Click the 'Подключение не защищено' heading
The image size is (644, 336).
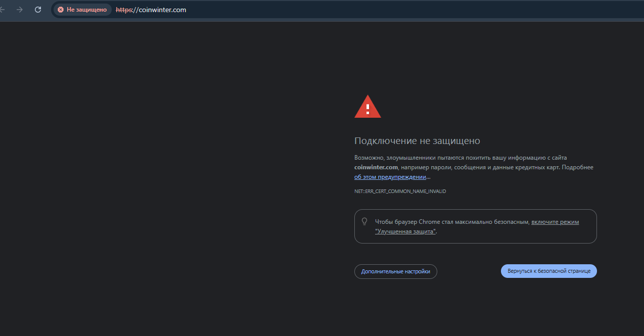pos(417,140)
